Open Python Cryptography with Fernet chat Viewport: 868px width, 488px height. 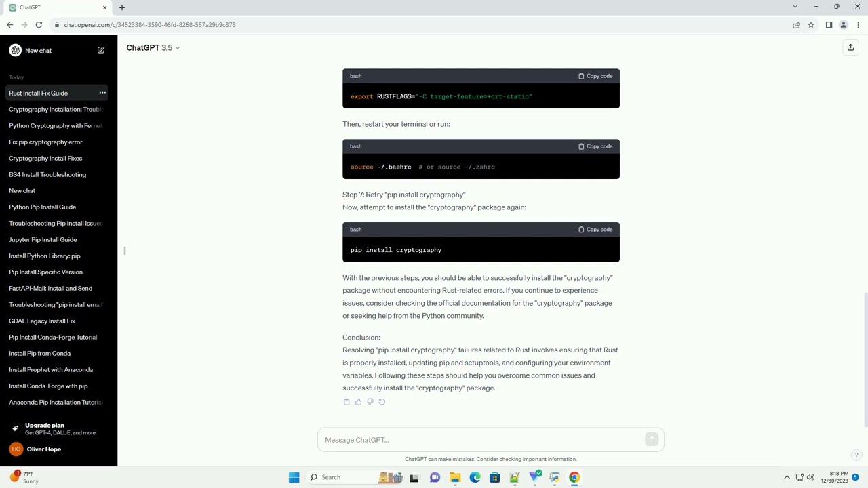point(57,125)
